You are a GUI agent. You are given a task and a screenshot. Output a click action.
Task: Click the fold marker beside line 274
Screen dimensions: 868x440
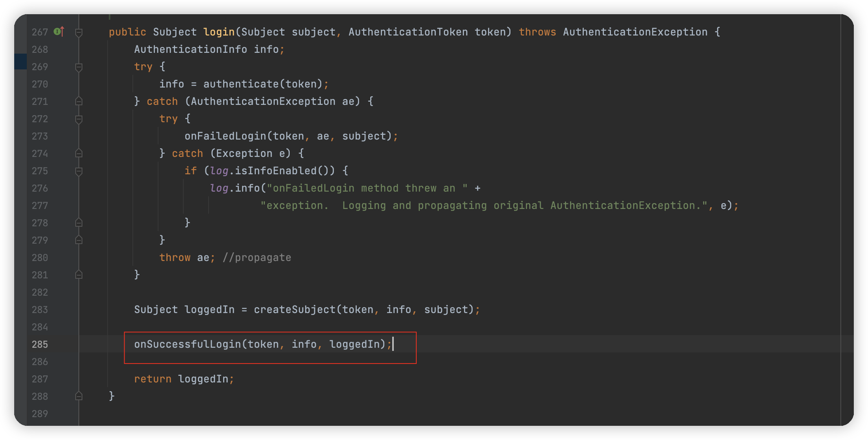tap(79, 154)
